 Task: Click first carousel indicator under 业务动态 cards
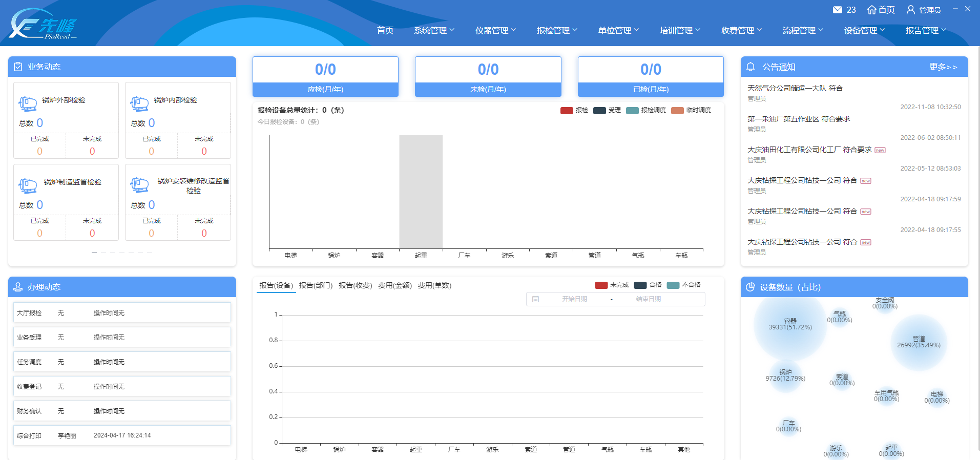[94, 253]
